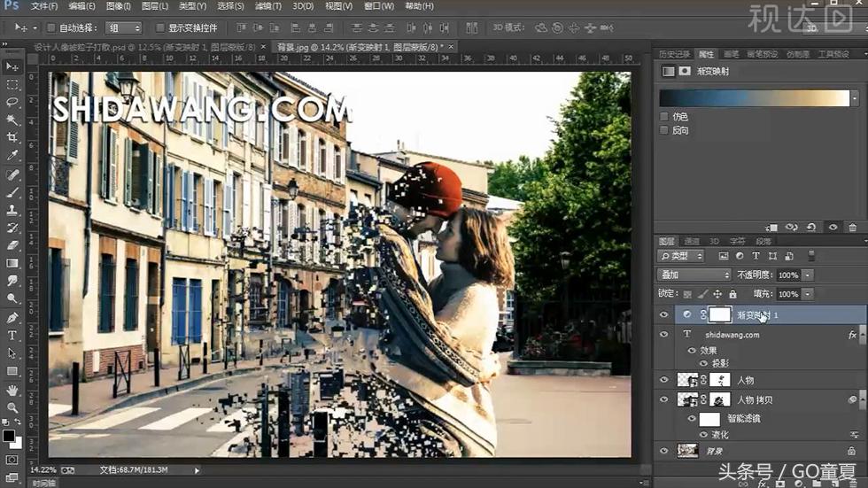
Task: Click the reset adjustment icon in Properties
Action: (x=811, y=228)
